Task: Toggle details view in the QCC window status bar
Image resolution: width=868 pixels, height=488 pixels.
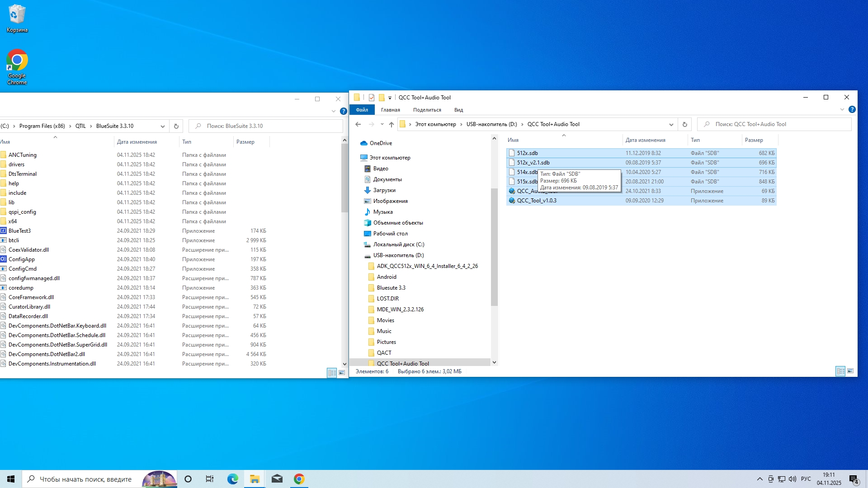Action: [840, 371]
